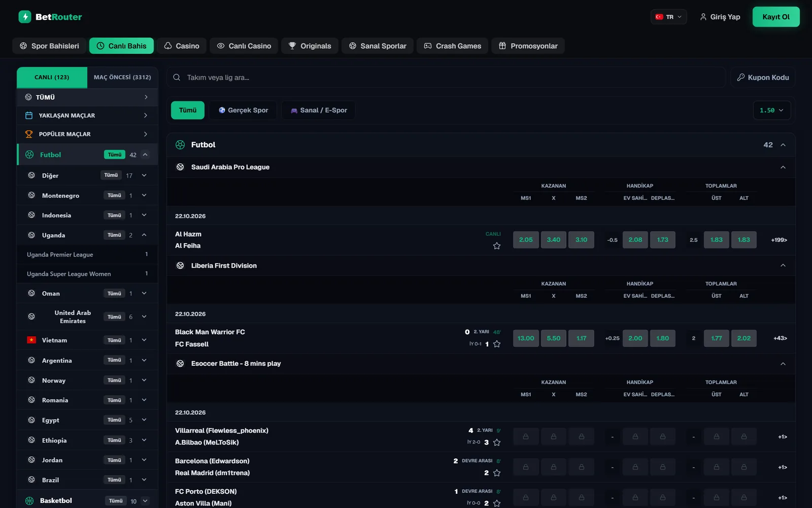Go to Crash Games section
812x508 pixels.
[x=453, y=46]
